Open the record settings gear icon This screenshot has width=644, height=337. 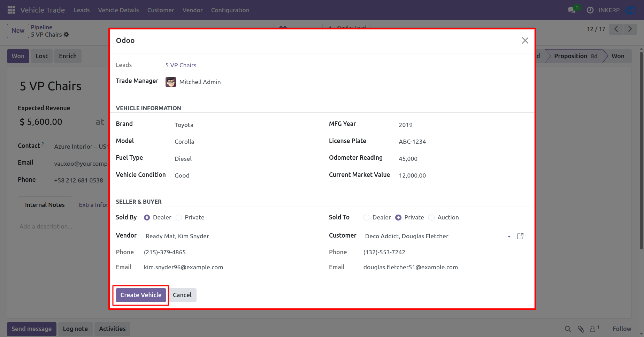66,35
